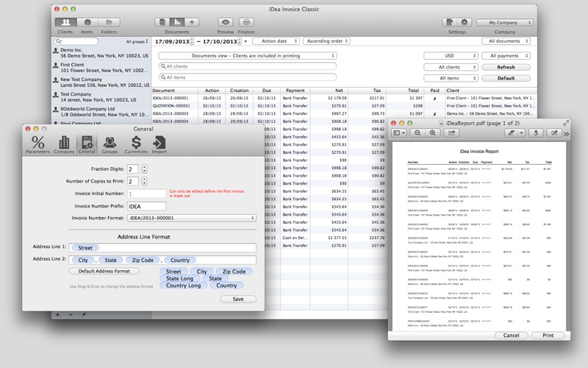588x368 pixels.
Task: Click the plus button below the clients list
Action: 58,315
